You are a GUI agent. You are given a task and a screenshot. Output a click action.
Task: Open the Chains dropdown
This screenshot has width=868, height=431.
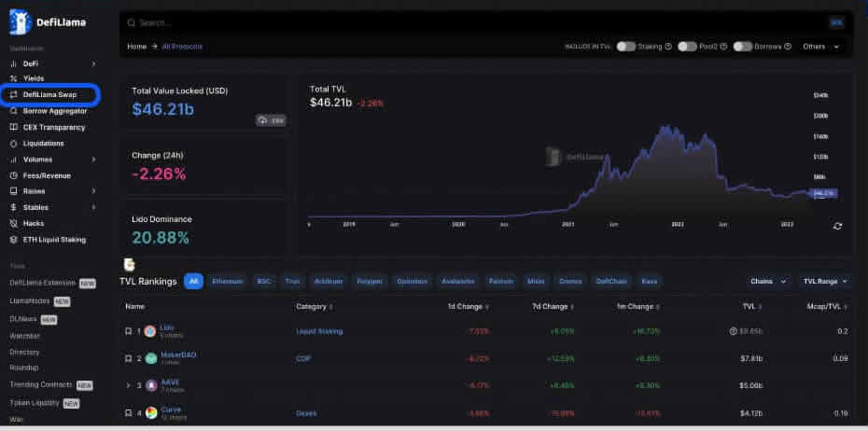coord(770,281)
